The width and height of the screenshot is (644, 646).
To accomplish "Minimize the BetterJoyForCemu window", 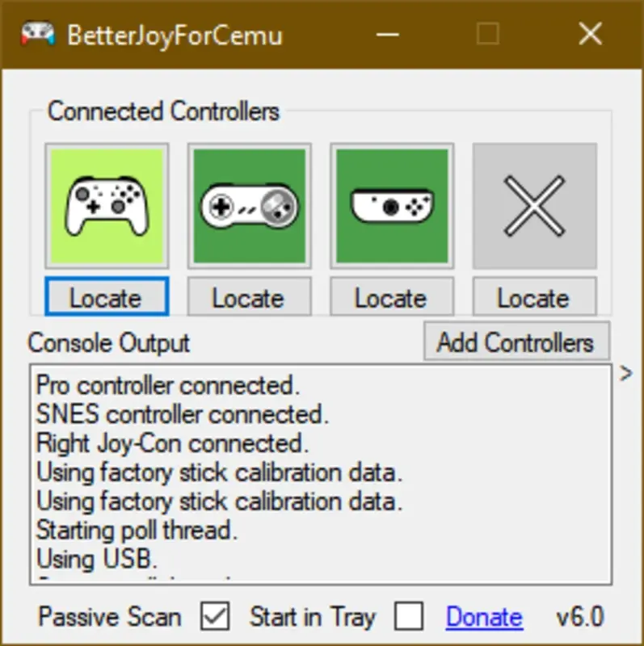I will click(x=388, y=34).
